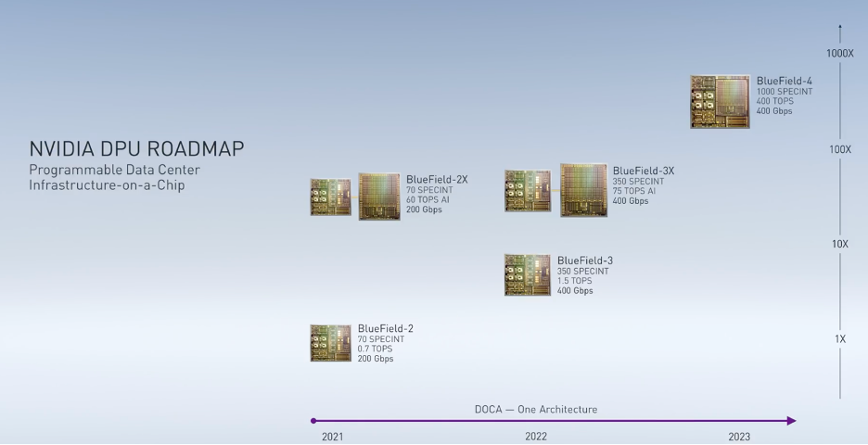
Task: Click the 2023 timeline label
Action: pos(739,438)
